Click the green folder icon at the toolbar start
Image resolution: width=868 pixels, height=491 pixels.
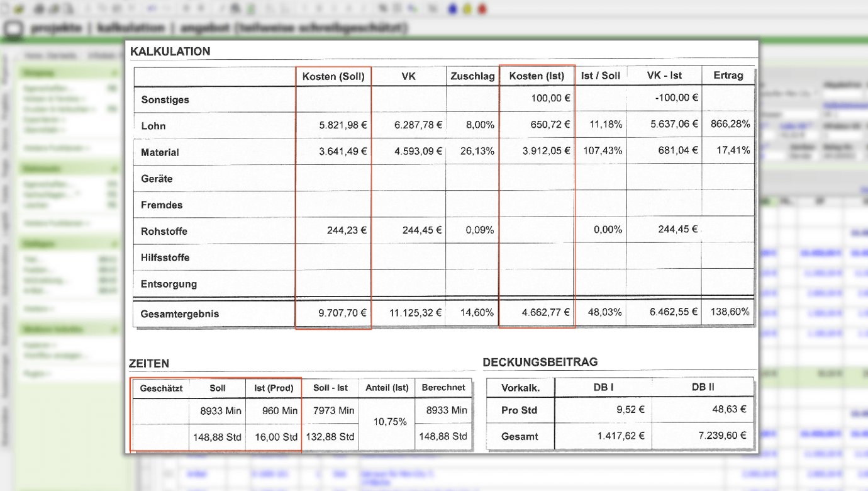tap(19, 9)
